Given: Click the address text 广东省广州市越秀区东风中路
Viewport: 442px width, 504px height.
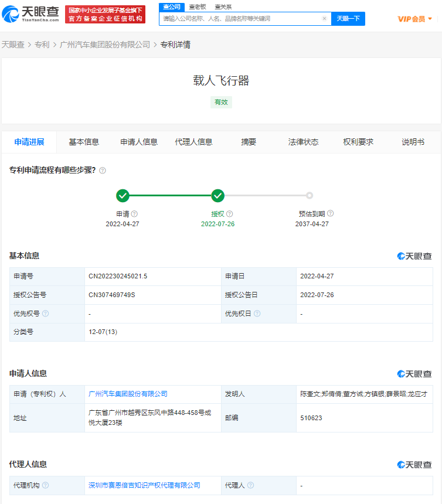Looking at the screenshot, I should 150,417.
